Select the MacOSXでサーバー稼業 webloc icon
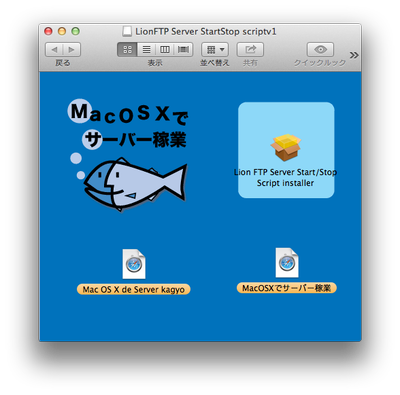400x395 pixels. pos(287,263)
